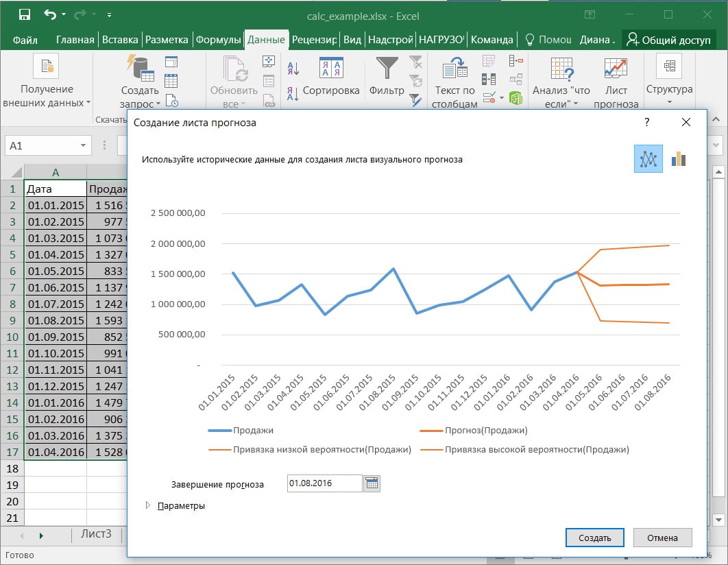Click the Relationships icon
Screen dimensions: 728x565
coord(515,80)
